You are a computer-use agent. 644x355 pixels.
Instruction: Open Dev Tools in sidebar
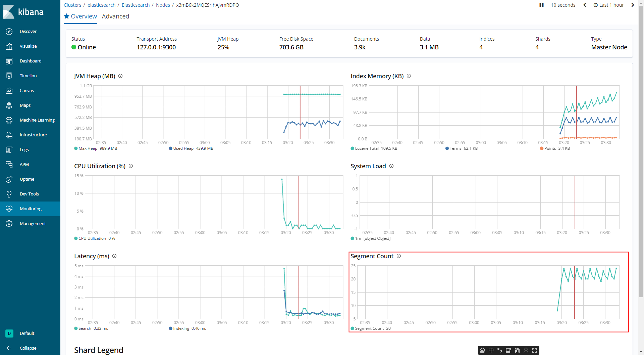(30, 194)
